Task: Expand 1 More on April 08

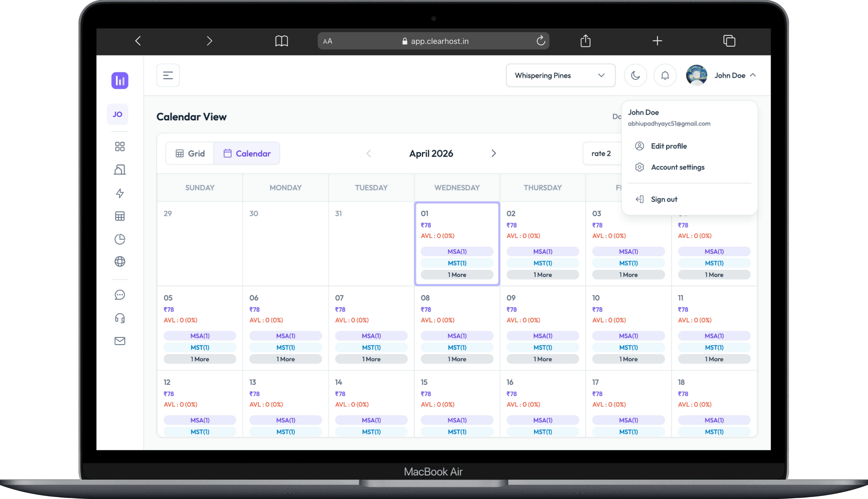Action: (x=457, y=359)
